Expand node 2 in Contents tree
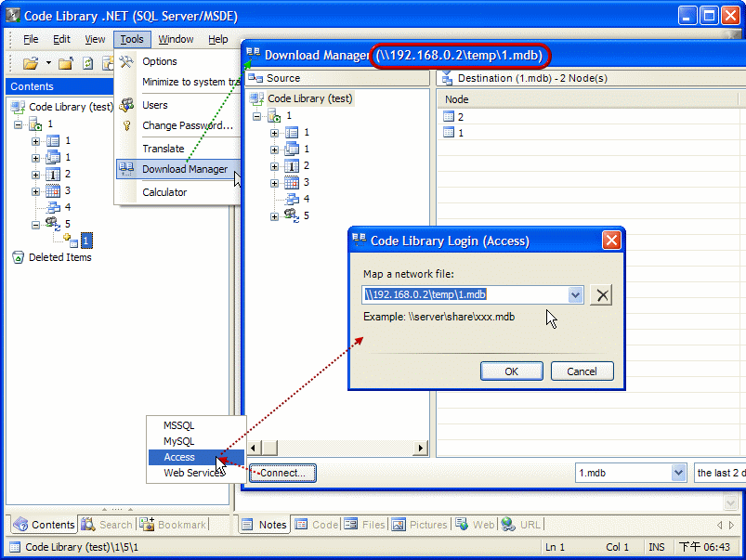The image size is (746, 560). (x=35, y=175)
